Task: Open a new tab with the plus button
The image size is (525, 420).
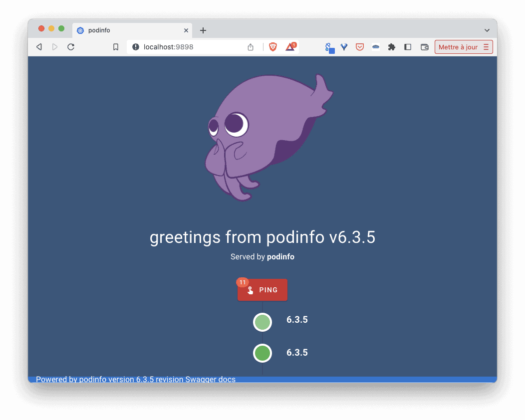Action: [203, 30]
